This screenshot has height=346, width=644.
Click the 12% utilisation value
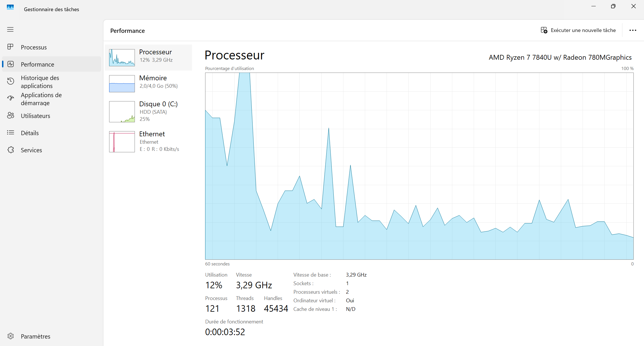[214, 285]
